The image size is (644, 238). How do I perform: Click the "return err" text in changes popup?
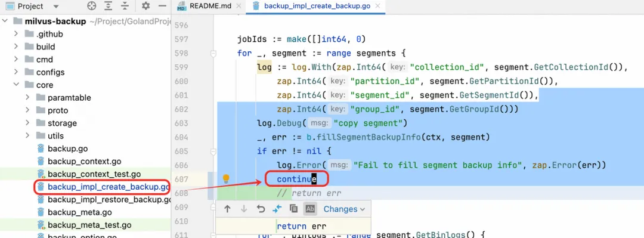tap(302, 226)
